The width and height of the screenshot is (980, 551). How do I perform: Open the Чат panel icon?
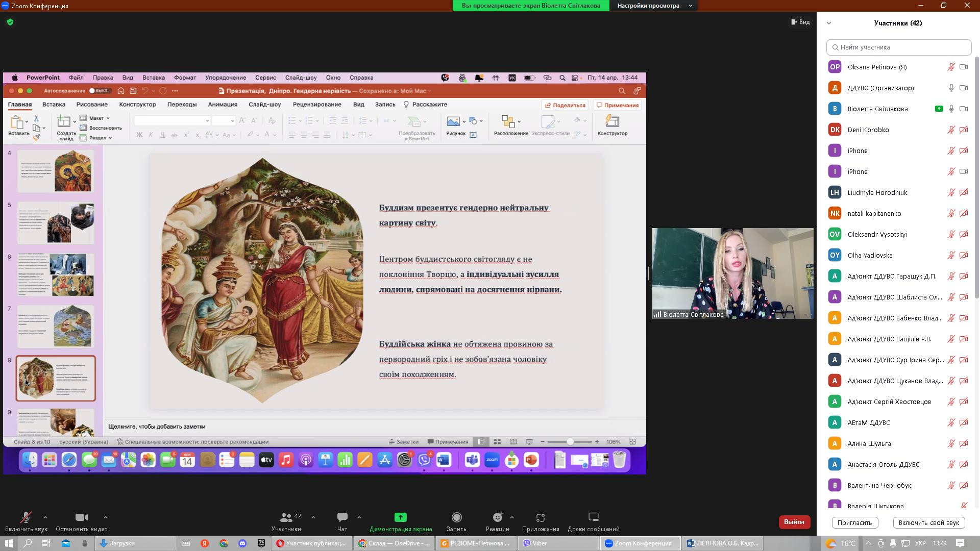(342, 517)
